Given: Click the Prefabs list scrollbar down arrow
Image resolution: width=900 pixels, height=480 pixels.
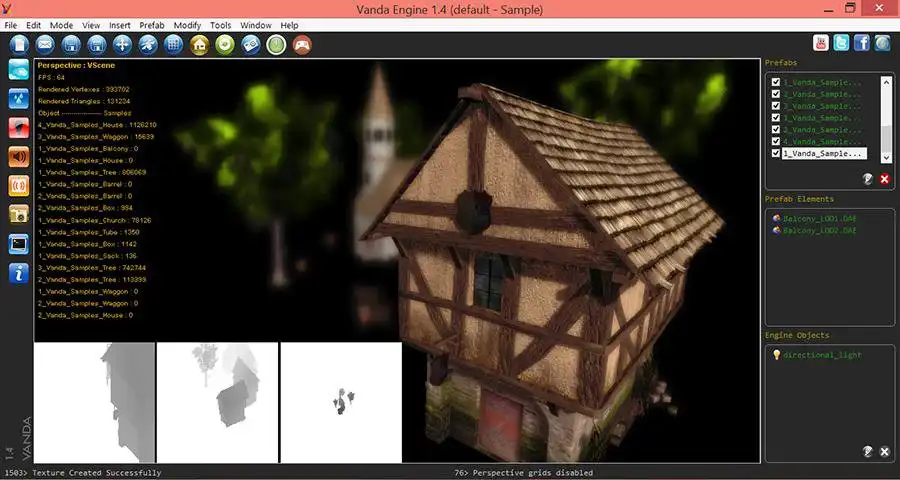Looking at the screenshot, I should pyautogui.click(x=887, y=157).
